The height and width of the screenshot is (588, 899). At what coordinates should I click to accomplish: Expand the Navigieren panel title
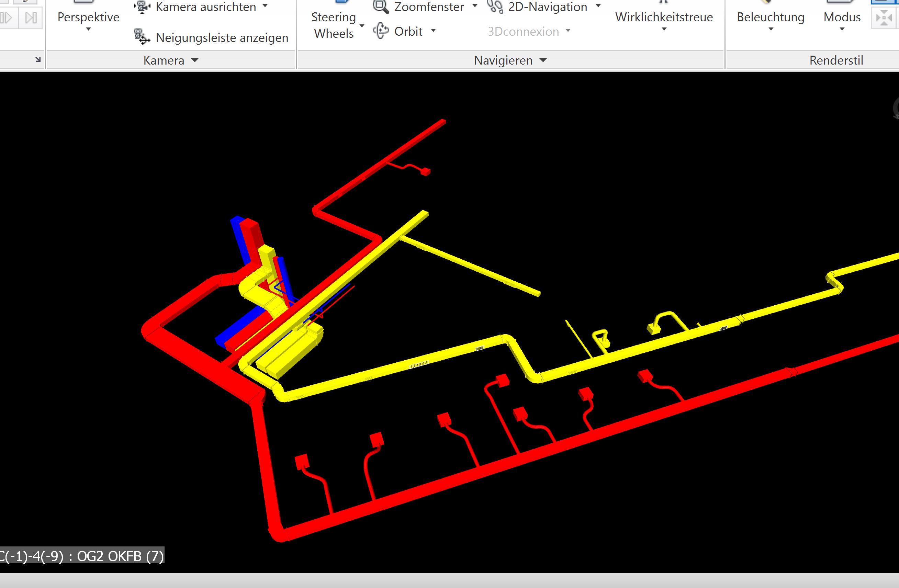510,60
